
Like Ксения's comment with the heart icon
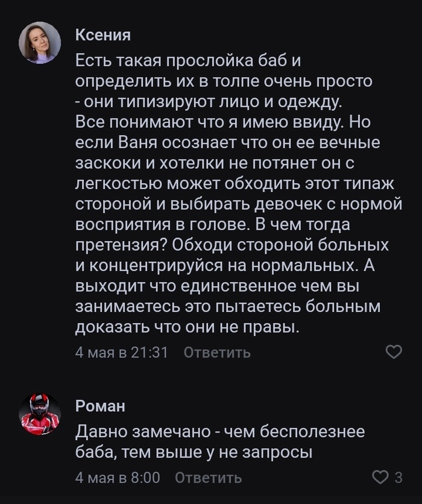coord(393,352)
